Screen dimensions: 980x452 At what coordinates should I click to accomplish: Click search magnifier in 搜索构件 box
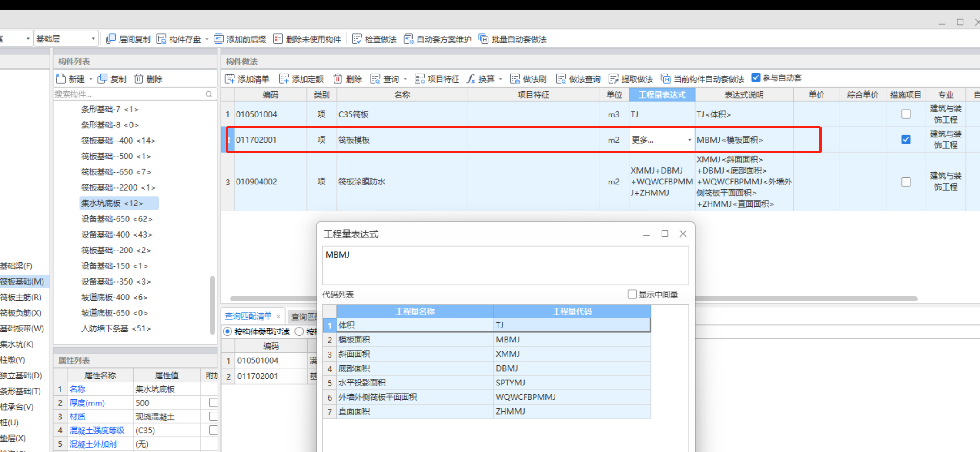click(209, 94)
